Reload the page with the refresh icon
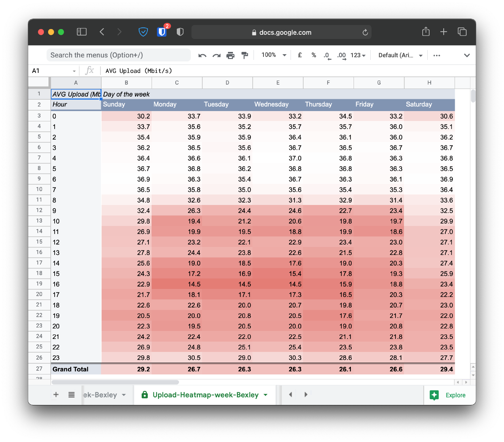504x442 pixels. (x=365, y=32)
